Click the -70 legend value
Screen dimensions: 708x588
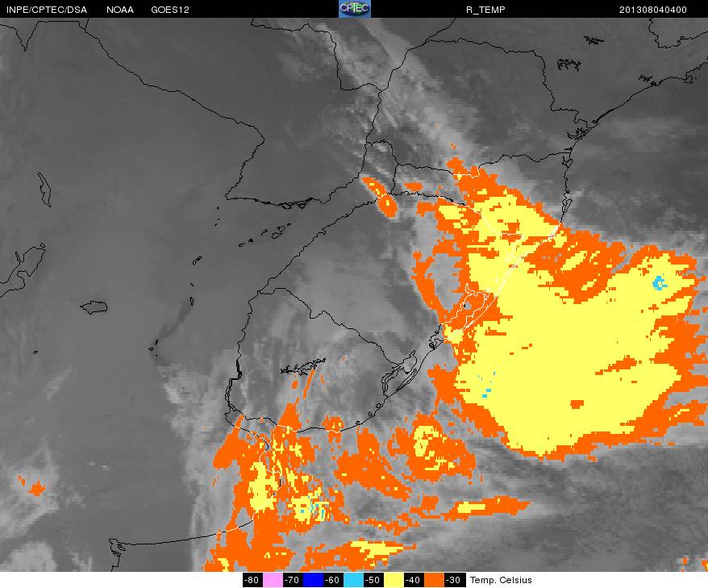click(x=293, y=580)
